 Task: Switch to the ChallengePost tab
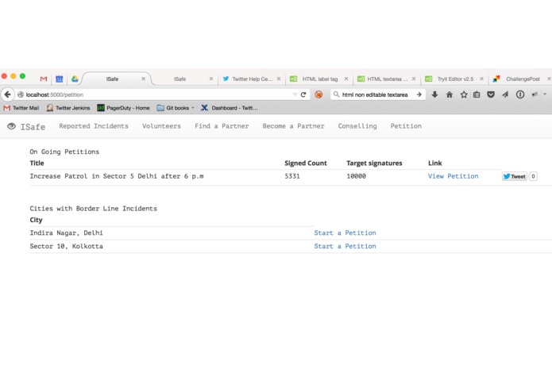click(523, 79)
